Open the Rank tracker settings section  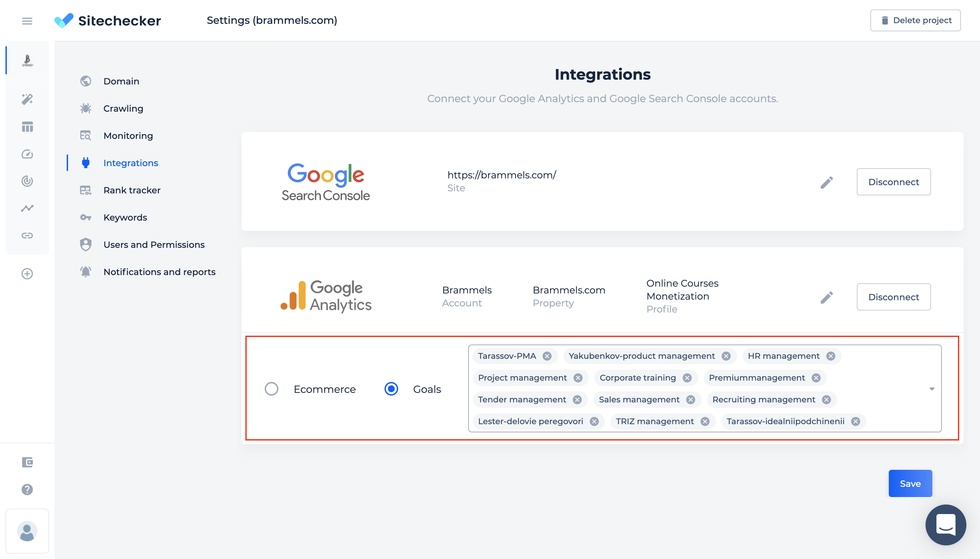pyautogui.click(x=132, y=190)
